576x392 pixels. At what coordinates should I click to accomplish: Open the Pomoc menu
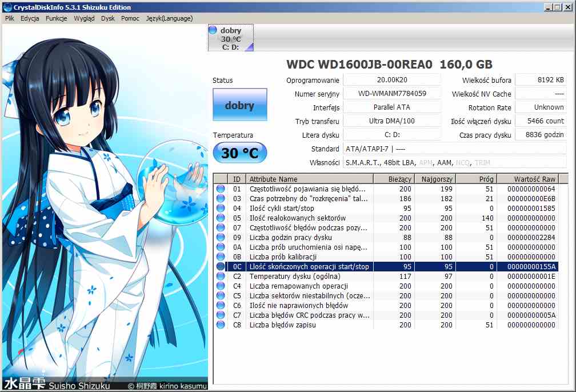pos(130,18)
